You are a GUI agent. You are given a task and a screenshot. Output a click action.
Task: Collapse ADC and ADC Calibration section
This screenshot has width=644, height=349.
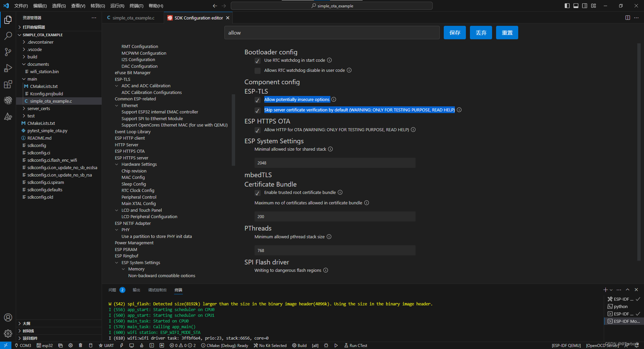117,86
